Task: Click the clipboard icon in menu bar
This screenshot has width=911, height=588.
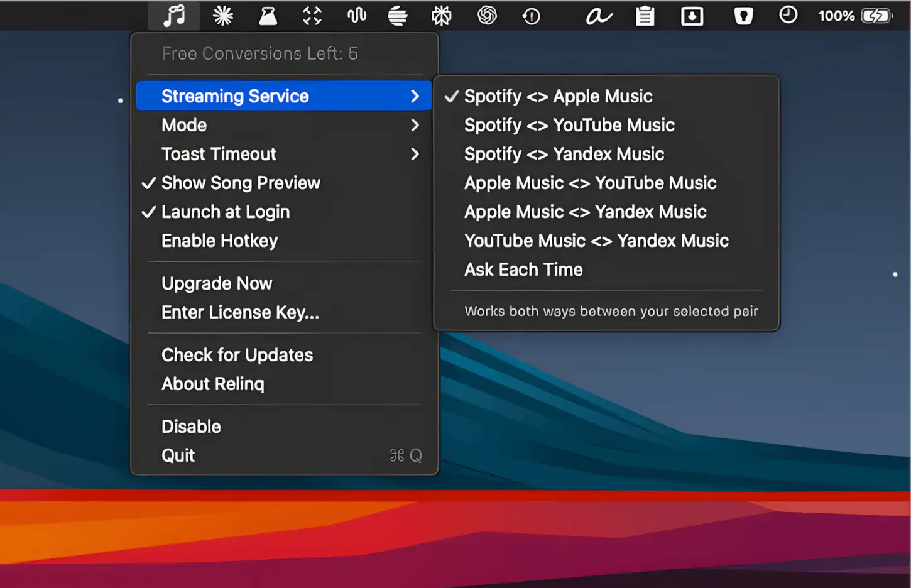Action: [645, 16]
